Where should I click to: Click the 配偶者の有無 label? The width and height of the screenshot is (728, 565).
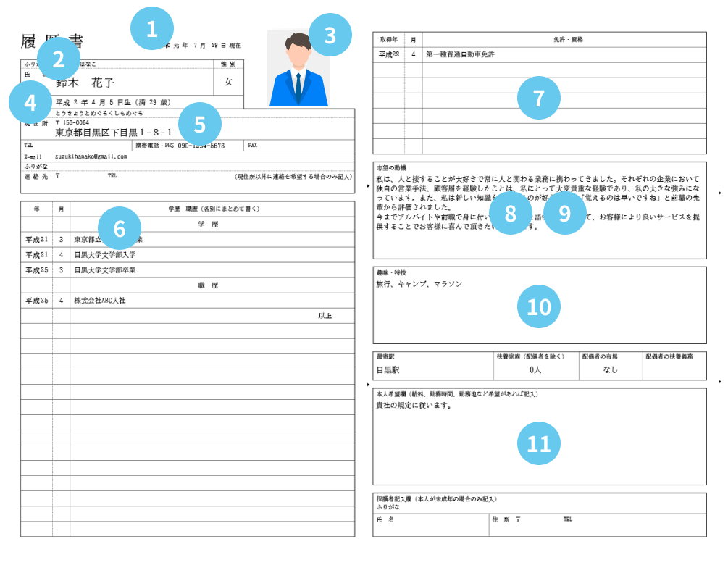(x=600, y=356)
